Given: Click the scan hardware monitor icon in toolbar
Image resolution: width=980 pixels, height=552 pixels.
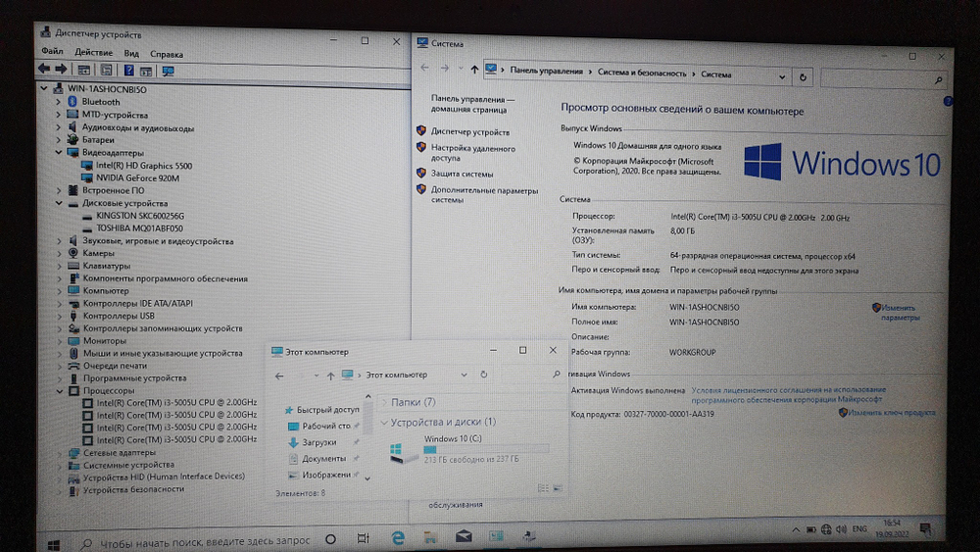Looking at the screenshot, I should (168, 71).
